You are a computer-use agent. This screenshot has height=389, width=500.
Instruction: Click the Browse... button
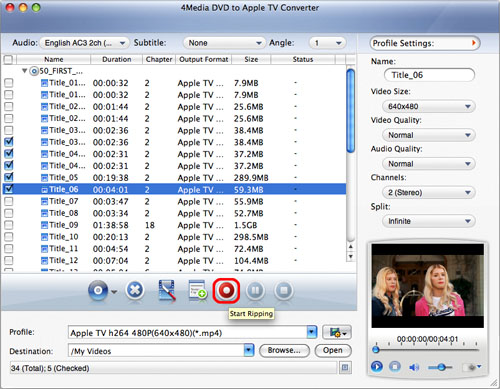pos(284,350)
